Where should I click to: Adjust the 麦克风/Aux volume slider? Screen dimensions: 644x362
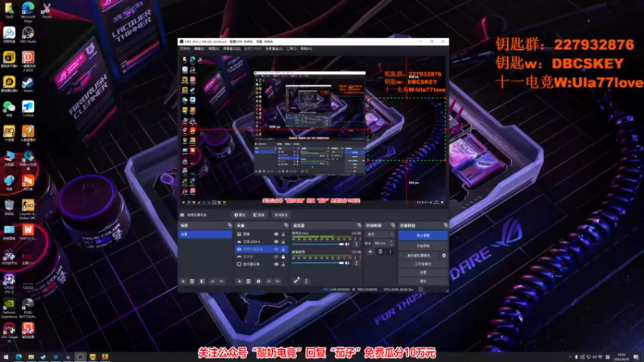pos(317,245)
